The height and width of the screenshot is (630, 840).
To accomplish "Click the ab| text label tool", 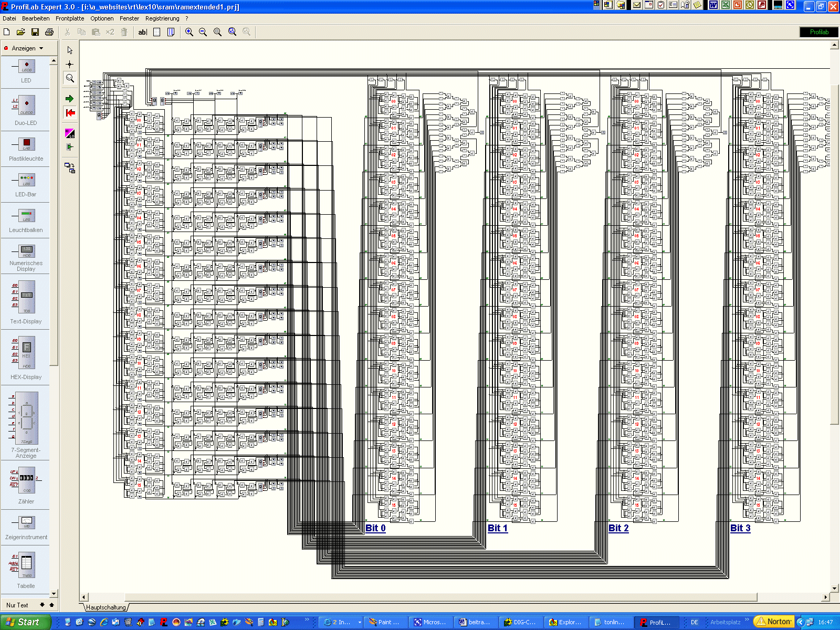I will click(x=142, y=32).
